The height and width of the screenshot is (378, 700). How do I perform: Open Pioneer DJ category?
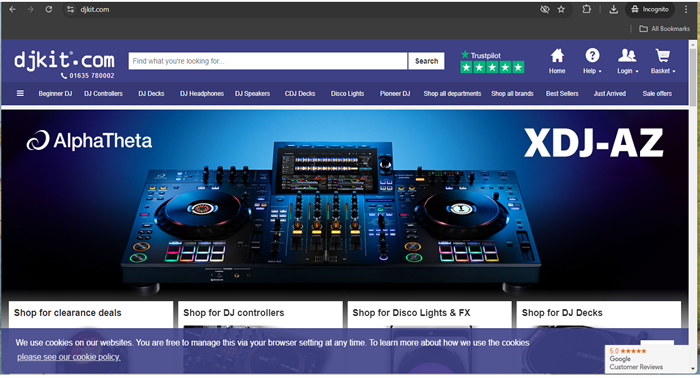[395, 94]
